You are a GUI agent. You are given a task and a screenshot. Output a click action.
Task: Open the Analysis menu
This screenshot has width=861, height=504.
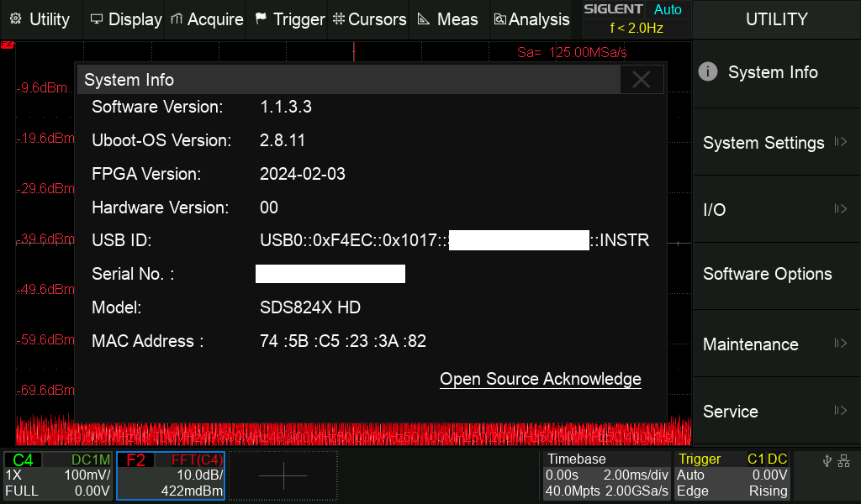pyautogui.click(x=531, y=19)
